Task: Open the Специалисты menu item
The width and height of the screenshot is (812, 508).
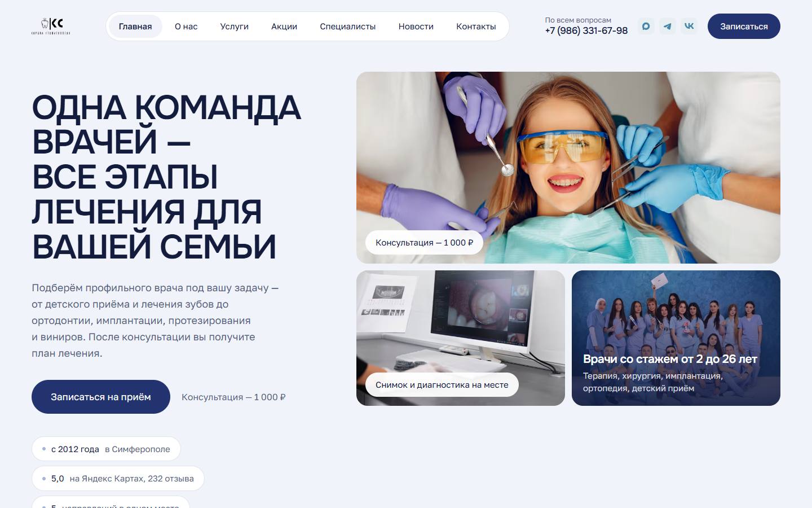Action: coord(347,27)
